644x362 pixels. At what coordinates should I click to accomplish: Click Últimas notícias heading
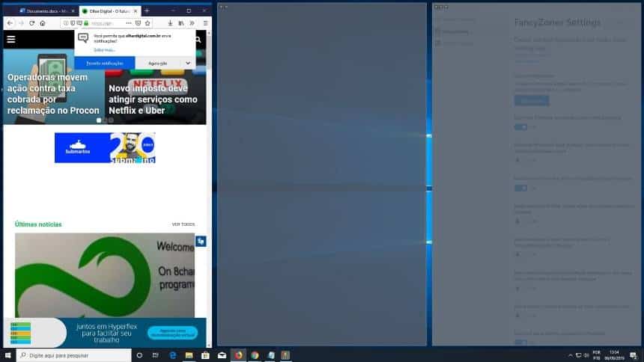tap(38, 224)
